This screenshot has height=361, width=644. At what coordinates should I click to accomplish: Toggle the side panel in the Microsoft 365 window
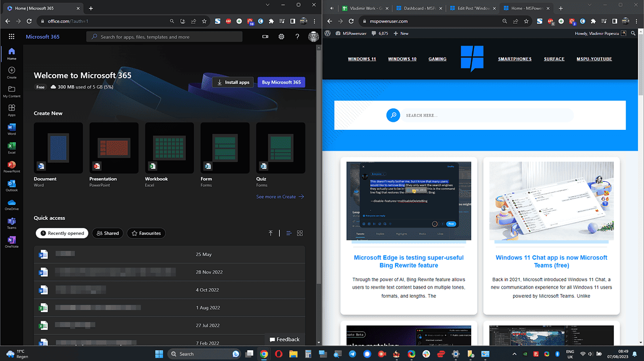[292, 21]
